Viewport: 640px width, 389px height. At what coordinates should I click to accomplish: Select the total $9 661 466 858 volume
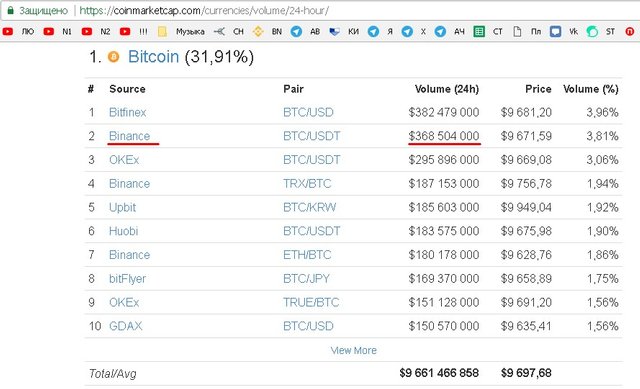coord(439,373)
